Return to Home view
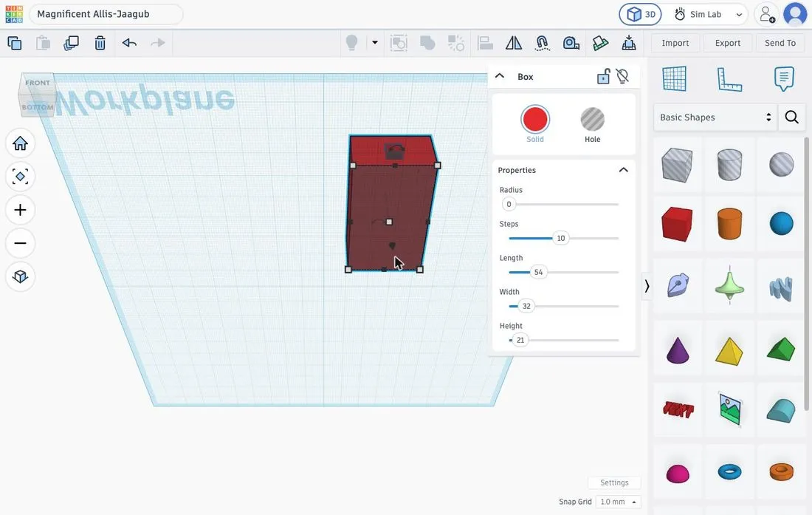This screenshot has width=812, height=515. click(20, 143)
